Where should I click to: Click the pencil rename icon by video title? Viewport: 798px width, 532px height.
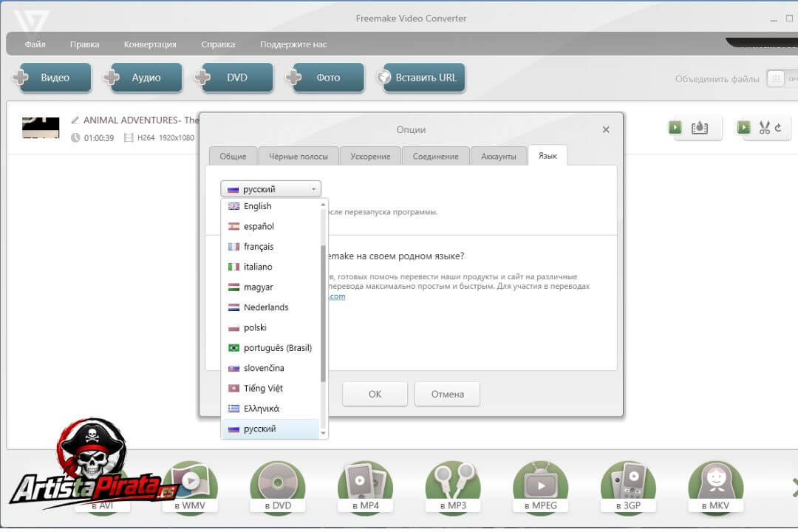click(75, 120)
